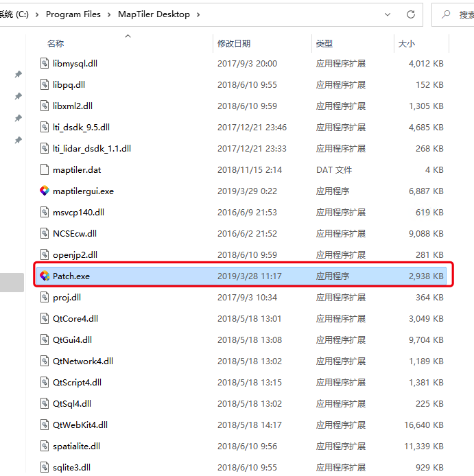Sort by the 大小 column header
Viewport: 474px width, 476px height.
407,44
